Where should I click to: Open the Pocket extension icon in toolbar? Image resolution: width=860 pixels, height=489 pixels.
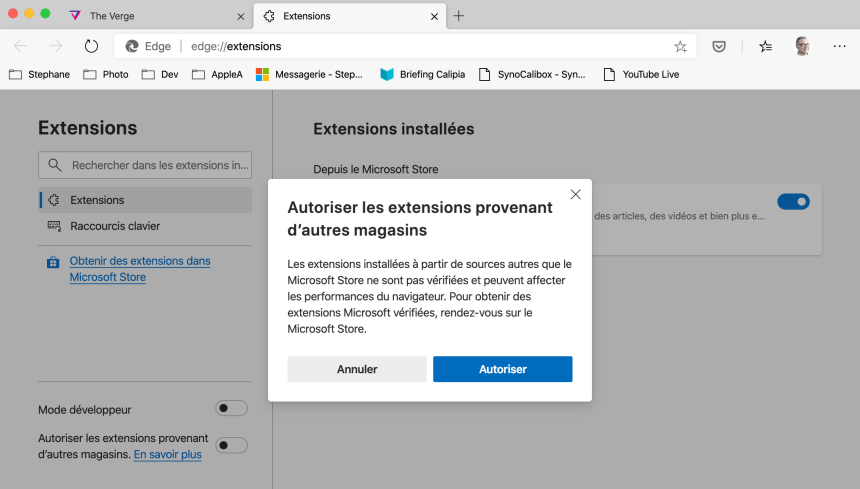(x=719, y=46)
